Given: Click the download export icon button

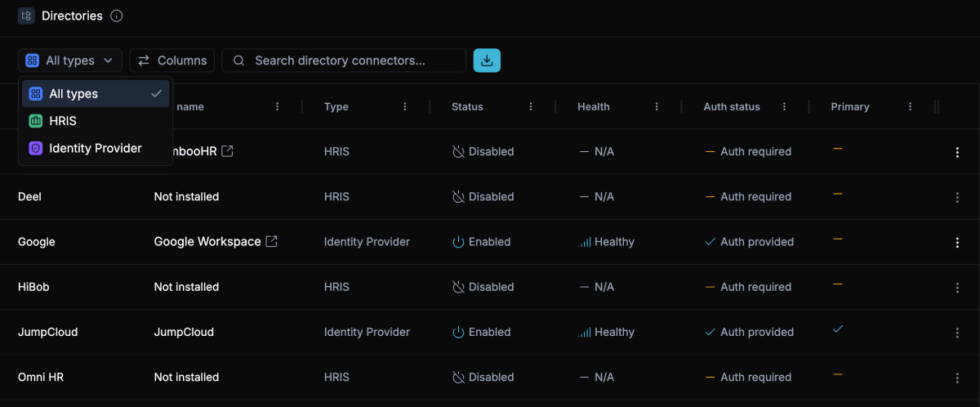Looking at the screenshot, I should 487,60.
